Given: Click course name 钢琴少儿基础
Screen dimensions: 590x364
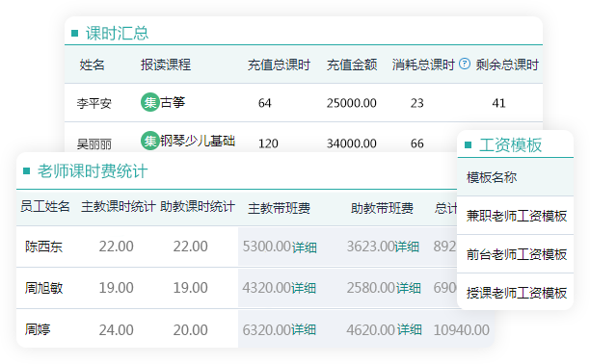Looking at the screenshot, I should (198, 141).
